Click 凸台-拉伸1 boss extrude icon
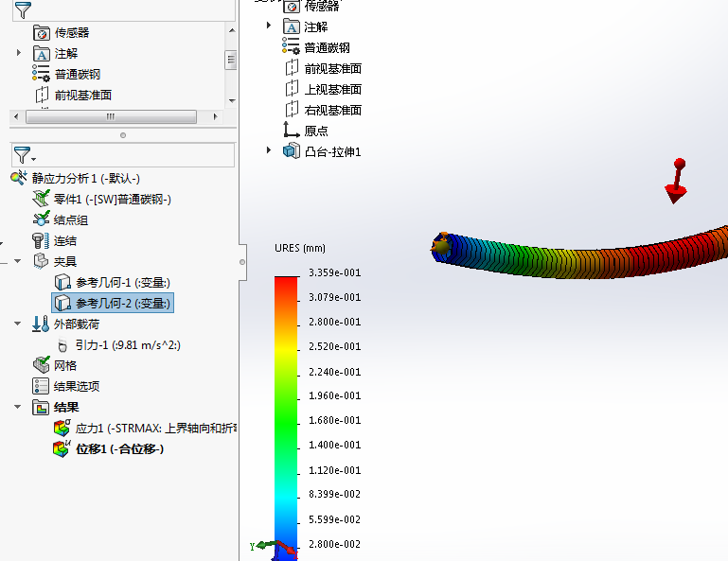 [292, 150]
